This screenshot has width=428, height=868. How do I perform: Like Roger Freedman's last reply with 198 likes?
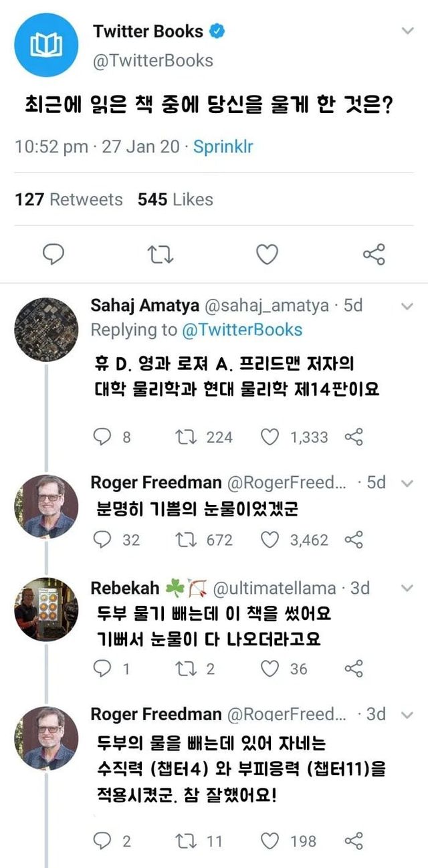[269, 841]
